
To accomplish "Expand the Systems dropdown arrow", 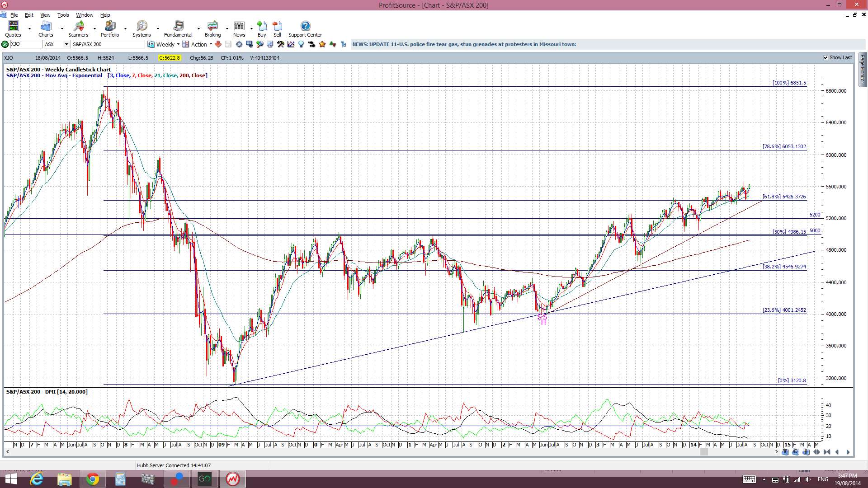I will coord(158,28).
